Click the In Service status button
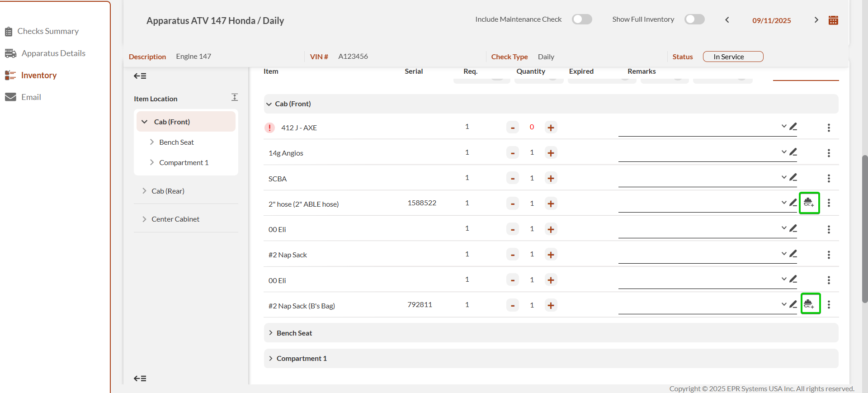The image size is (868, 393). pos(733,57)
